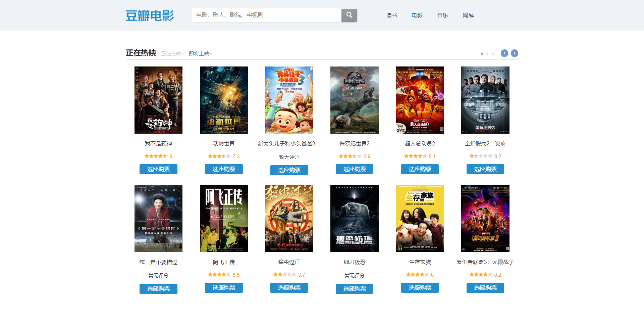
Task: Click the title link 阿飞正传
Action: point(224,262)
